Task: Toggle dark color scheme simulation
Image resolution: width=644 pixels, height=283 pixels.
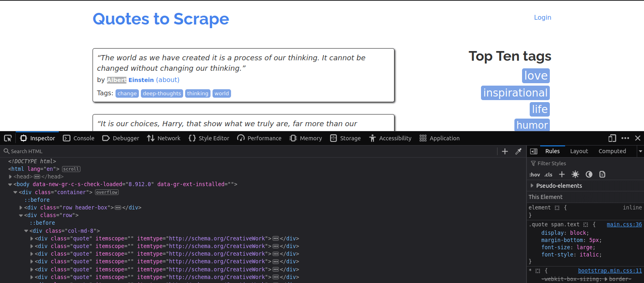Action: (589, 174)
